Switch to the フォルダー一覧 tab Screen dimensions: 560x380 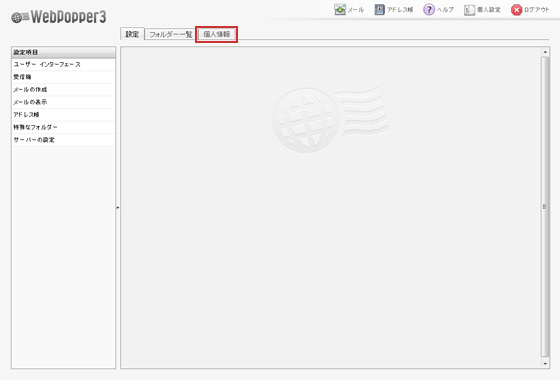(171, 34)
